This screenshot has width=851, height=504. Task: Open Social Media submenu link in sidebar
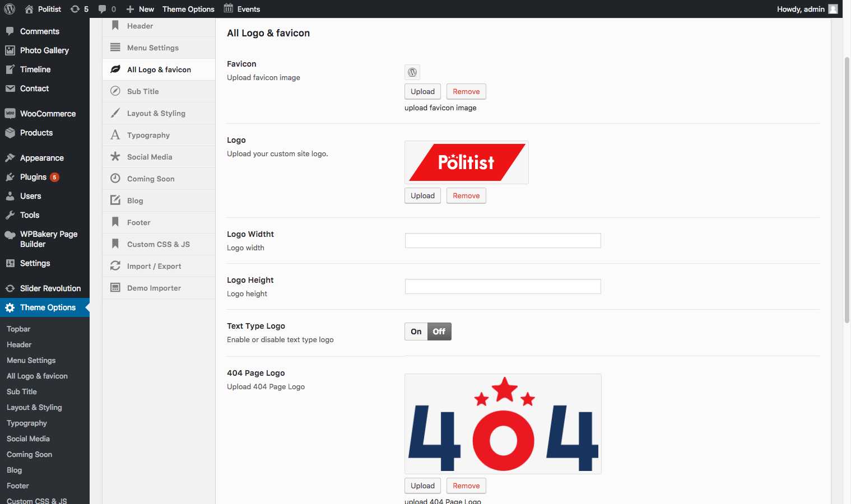[28, 438]
